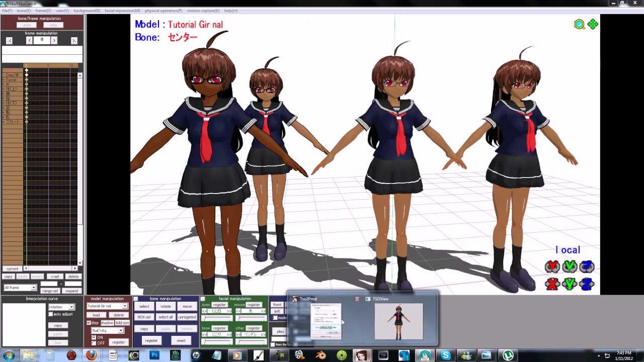This screenshot has height=362, width=644.
Task: Click the green move-camera arrows icon
Action: [593, 24]
